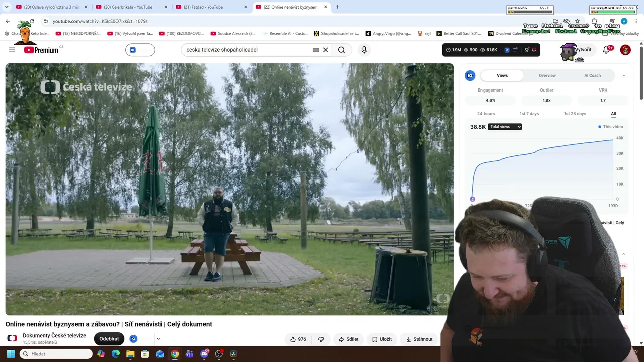Open Microsoft Store from the taskbar
Image resolution: width=644 pixels, height=362 pixels.
(145, 354)
